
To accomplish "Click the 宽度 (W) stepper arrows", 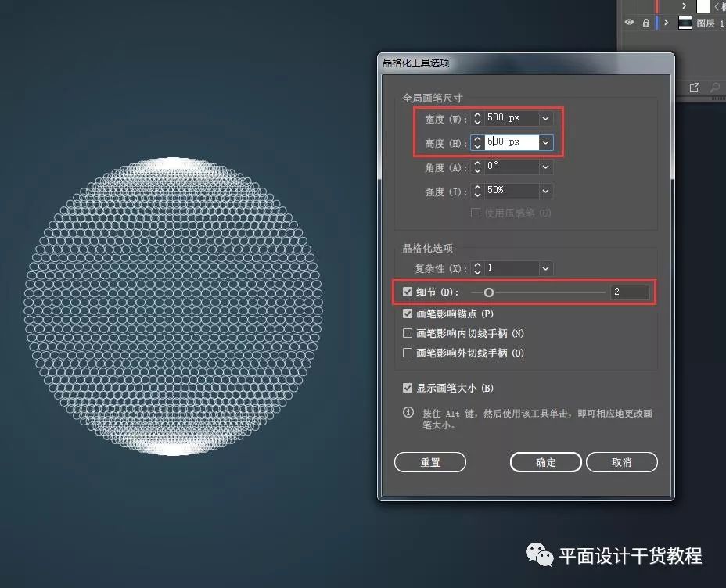I will click(x=477, y=118).
